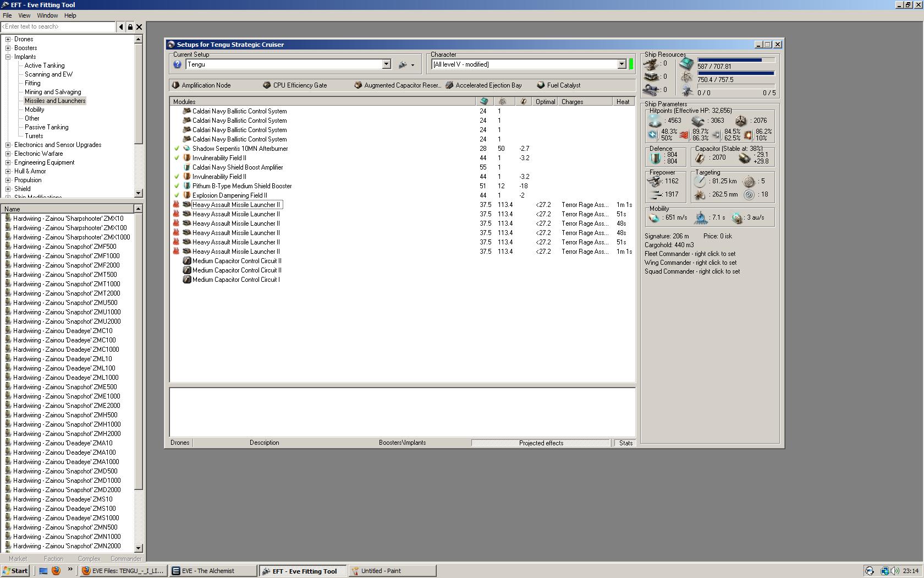Switch to the Faction tab

click(53, 558)
